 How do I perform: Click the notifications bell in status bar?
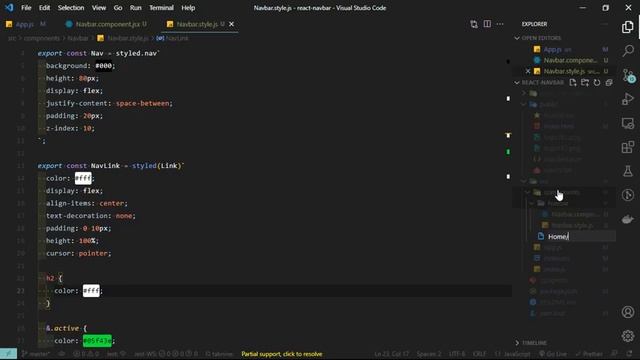(x=629, y=354)
